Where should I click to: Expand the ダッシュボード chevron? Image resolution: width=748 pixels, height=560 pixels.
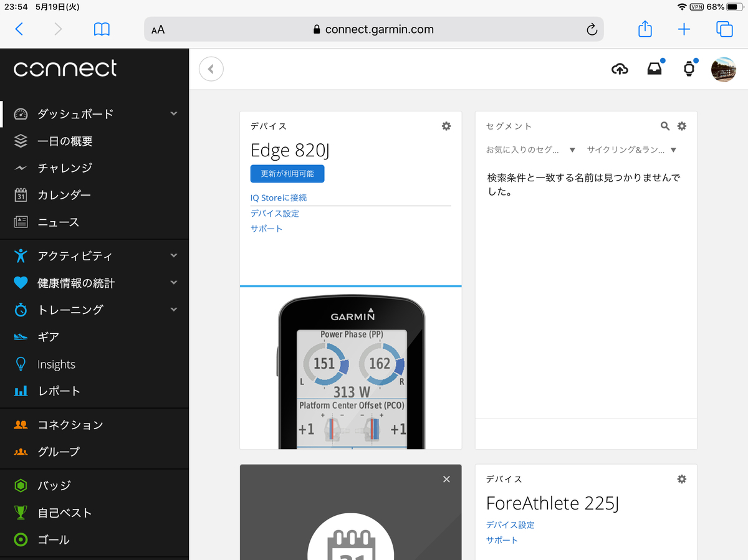(174, 113)
